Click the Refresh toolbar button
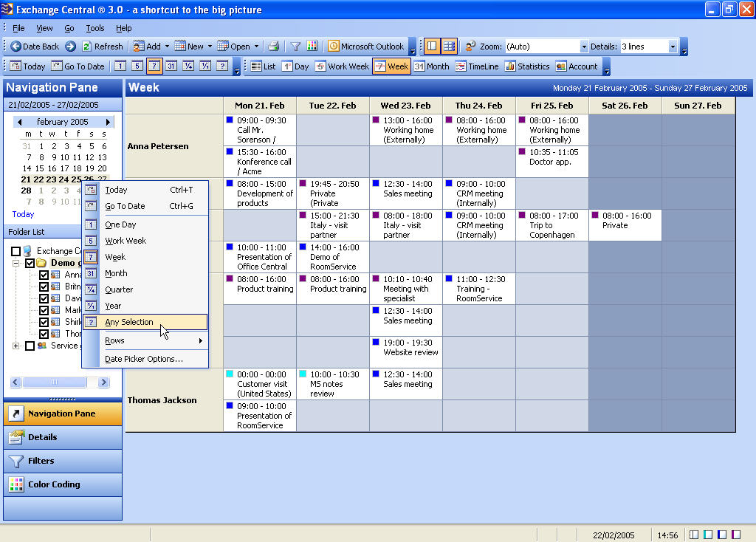 [x=102, y=47]
